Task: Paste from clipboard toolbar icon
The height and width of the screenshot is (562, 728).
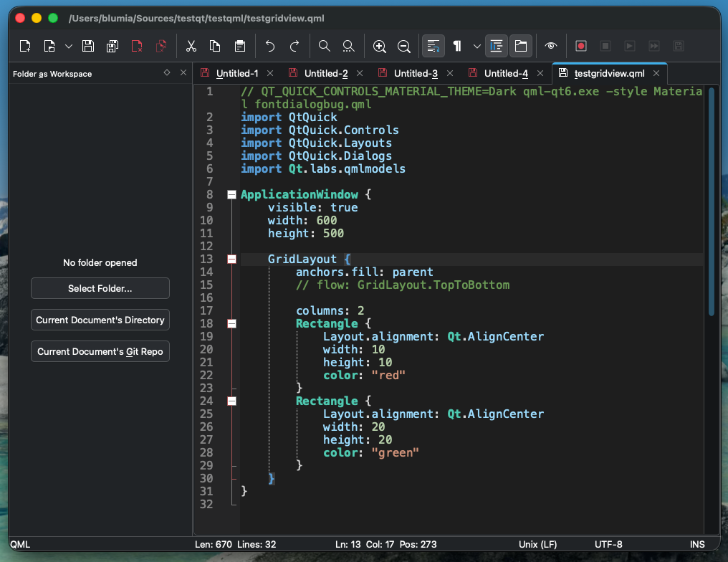Action: tap(240, 46)
